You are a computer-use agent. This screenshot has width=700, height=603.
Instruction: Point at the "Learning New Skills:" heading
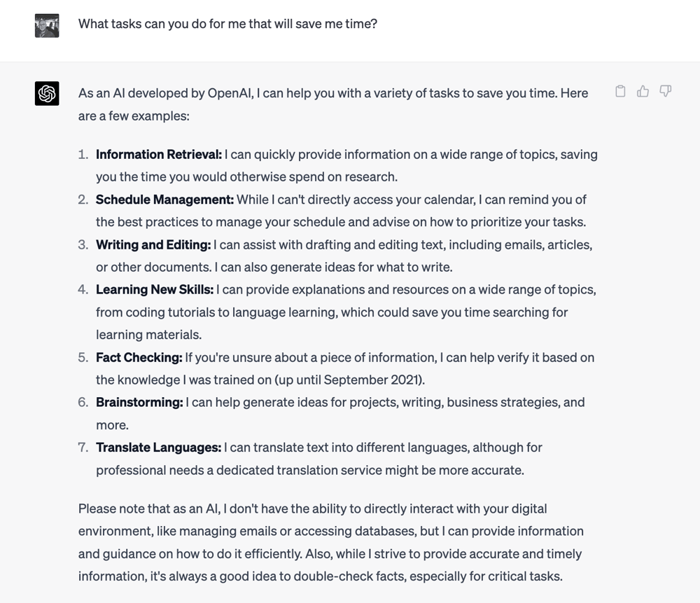coord(155,289)
